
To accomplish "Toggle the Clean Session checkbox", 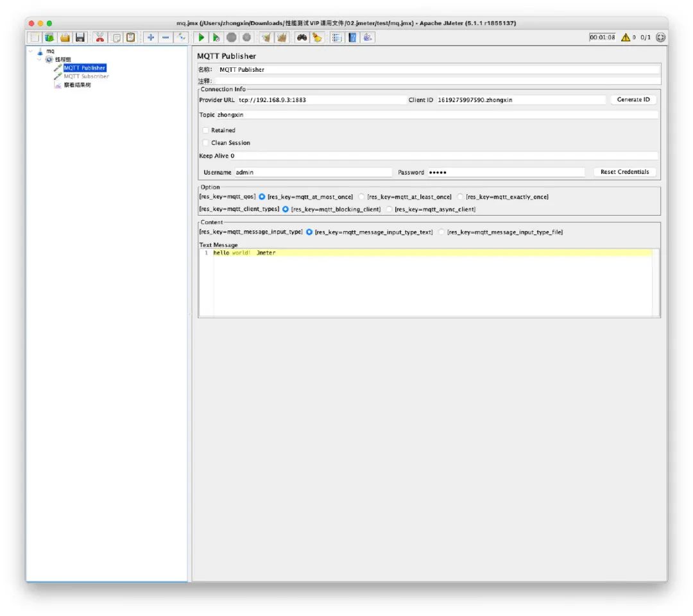I will 205,142.
